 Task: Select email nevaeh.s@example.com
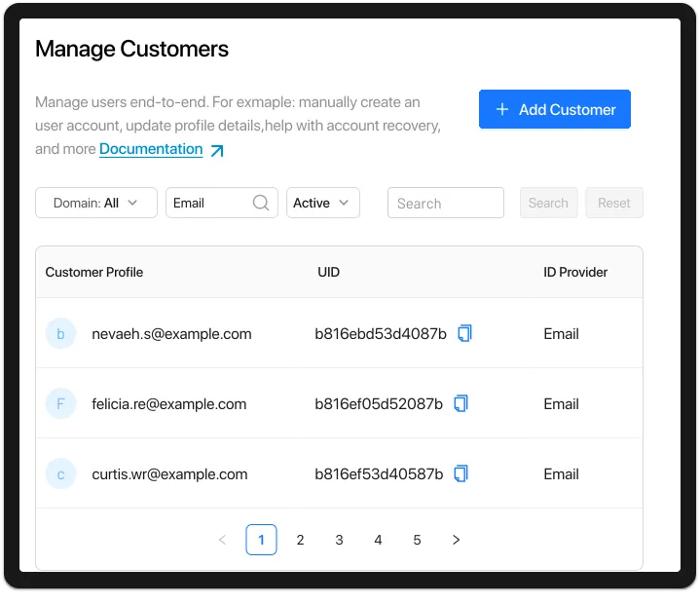pos(171,334)
